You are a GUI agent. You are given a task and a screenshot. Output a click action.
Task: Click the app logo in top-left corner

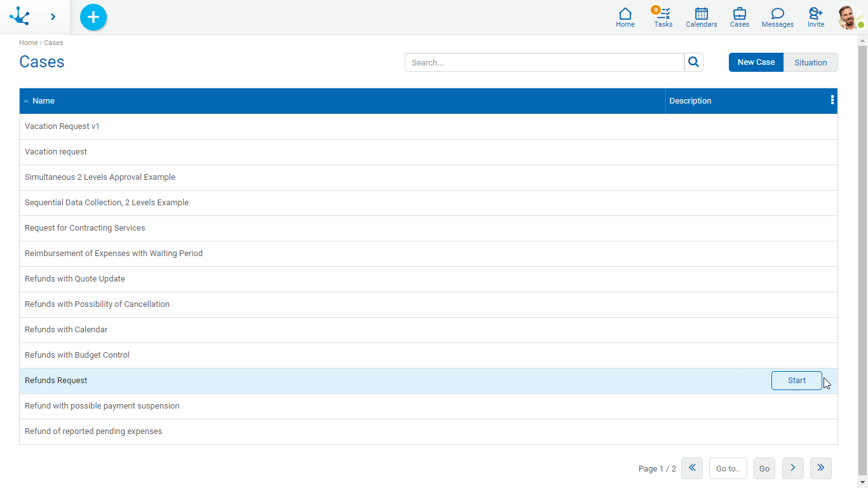[x=20, y=17]
